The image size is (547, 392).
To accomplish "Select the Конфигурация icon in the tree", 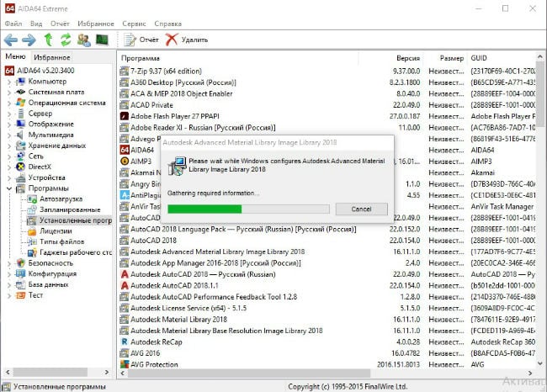I will point(21,273).
